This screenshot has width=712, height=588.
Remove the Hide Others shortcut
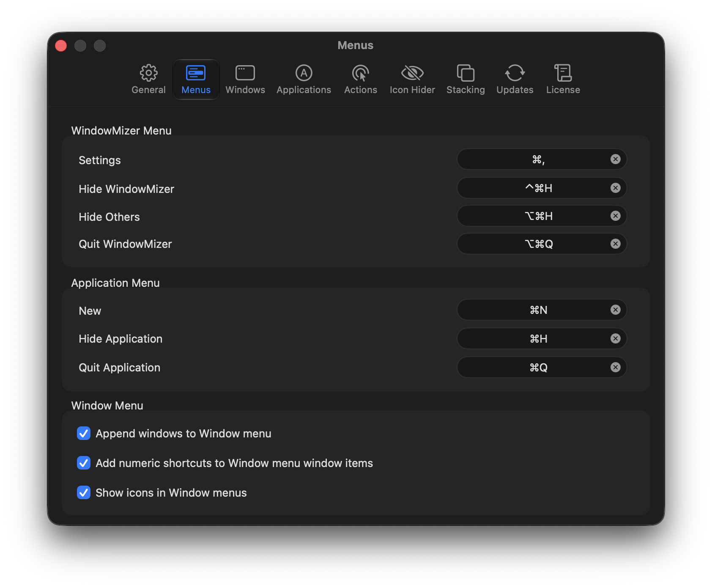point(616,216)
